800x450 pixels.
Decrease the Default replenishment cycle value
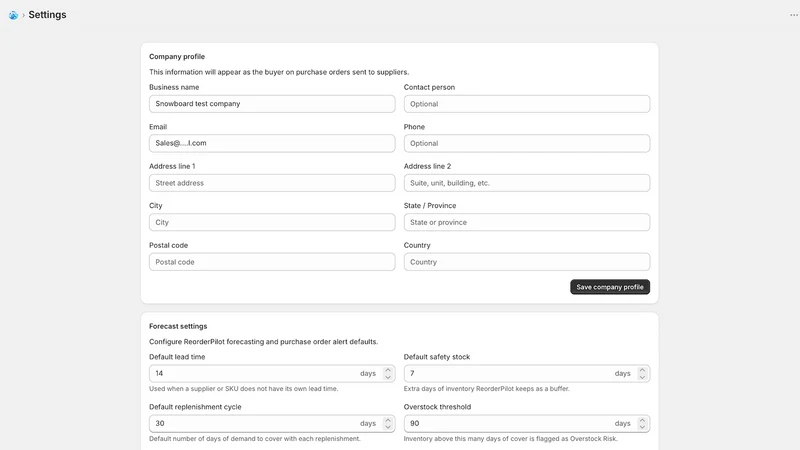point(388,427)
